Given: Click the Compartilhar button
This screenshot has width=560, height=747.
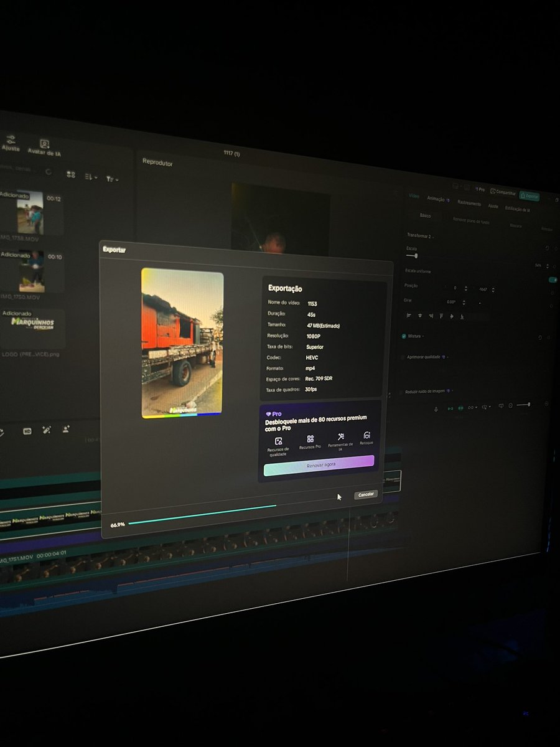Looking at the screenshot, I should tap(503, 192).
